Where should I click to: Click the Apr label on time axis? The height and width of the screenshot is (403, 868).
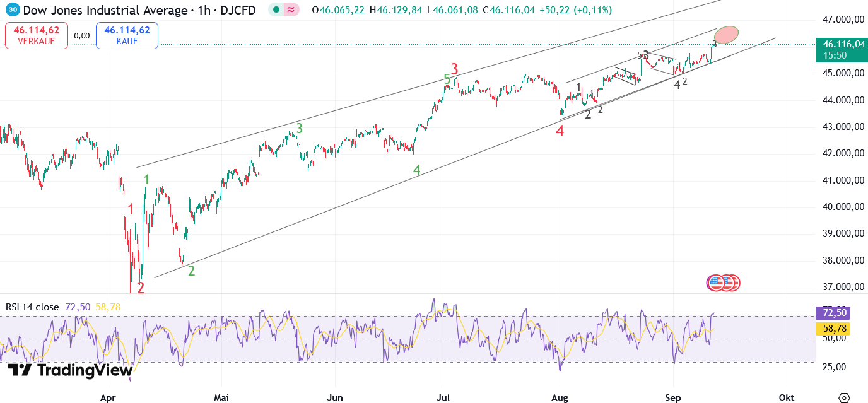[108, 398]
